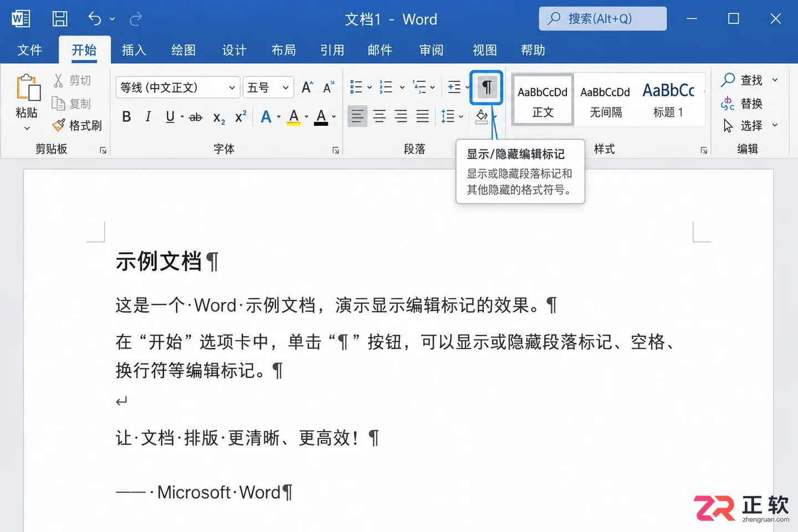Image resolution: width=798 pixels, height=532 pixels.
Task: Choose text highlight color yellow swatch
Action: [294, 117]
